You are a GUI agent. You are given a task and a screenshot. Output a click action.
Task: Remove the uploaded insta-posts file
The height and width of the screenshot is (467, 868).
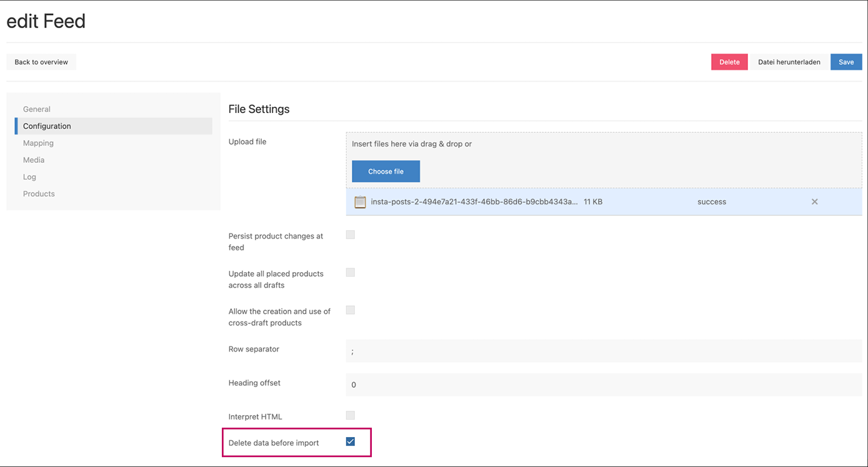coord(814,202)
